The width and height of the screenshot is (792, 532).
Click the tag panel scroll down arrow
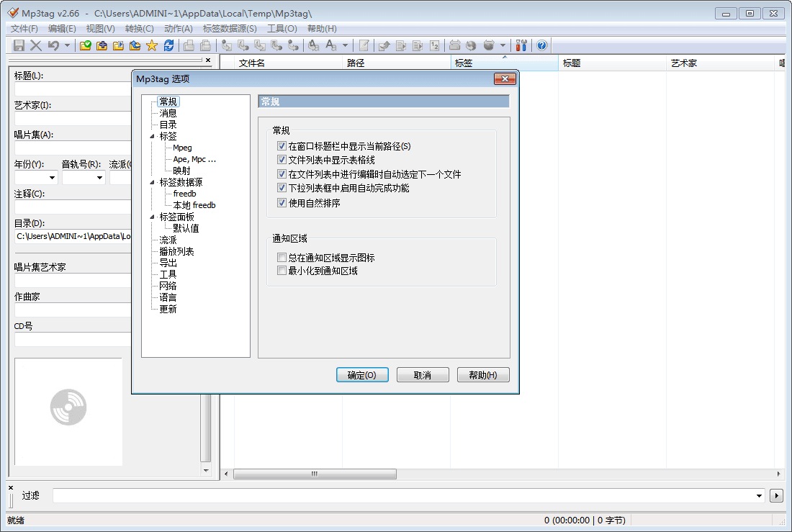(206, 470)
